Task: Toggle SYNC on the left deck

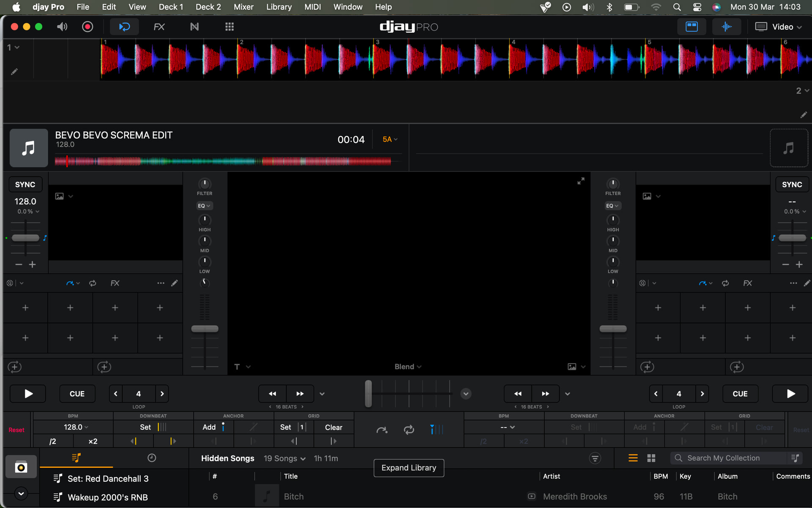Action: (x=25, y=185)
